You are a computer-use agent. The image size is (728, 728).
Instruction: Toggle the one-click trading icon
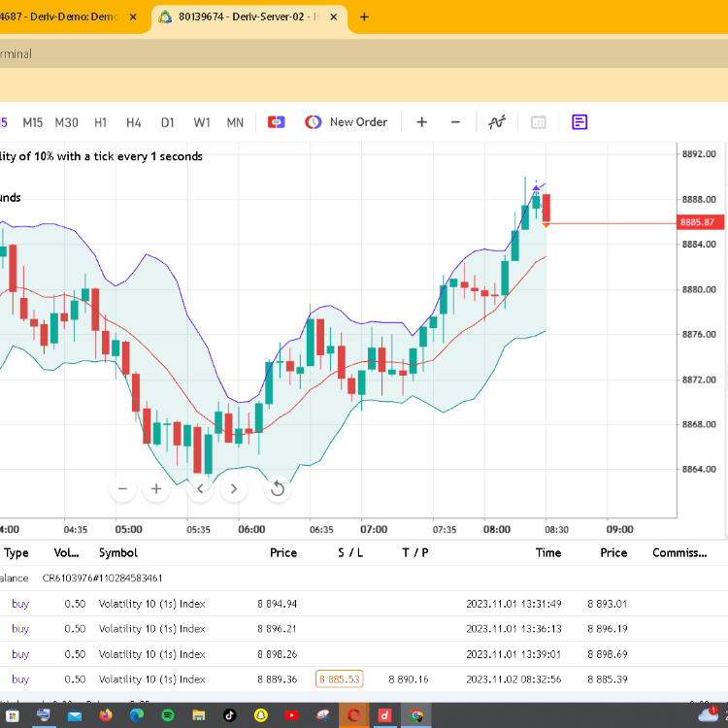click(277, 122)
